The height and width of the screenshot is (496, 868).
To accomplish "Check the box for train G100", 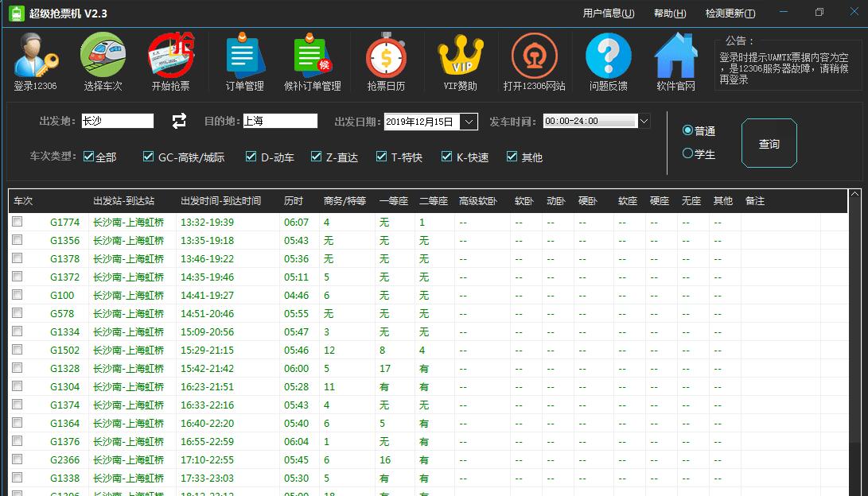I will [x=18, y=295].
